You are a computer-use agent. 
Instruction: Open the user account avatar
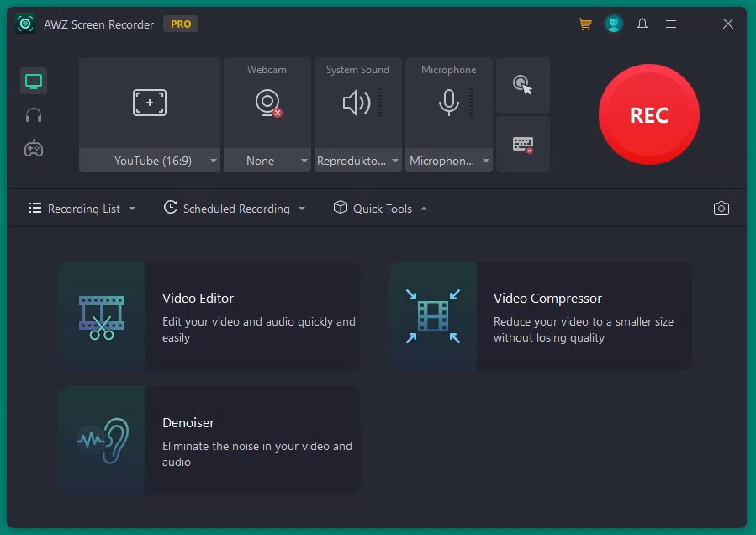614,24
